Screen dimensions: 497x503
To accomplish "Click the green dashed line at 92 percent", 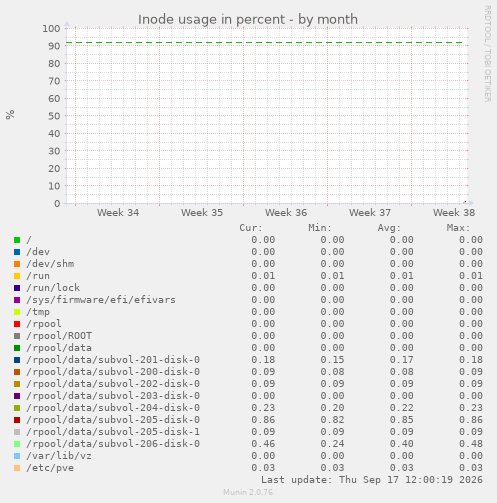I will [264, 43].
